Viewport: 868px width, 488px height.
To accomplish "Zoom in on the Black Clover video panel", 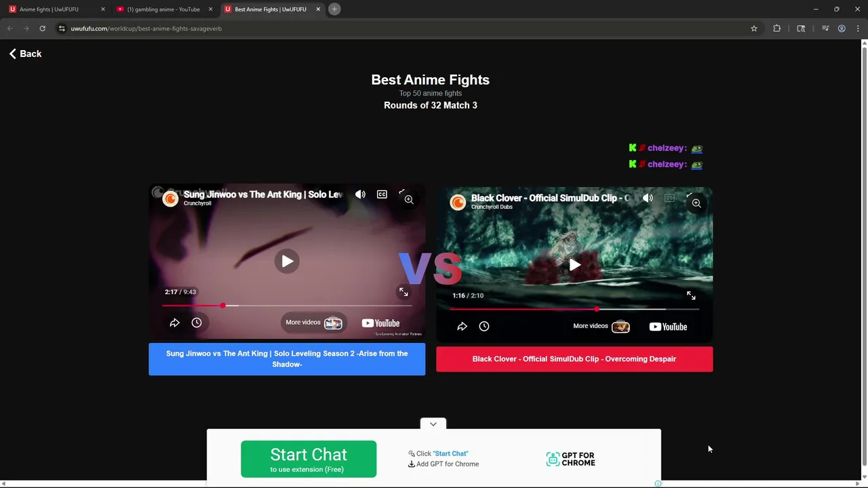I will coord(696,203).
